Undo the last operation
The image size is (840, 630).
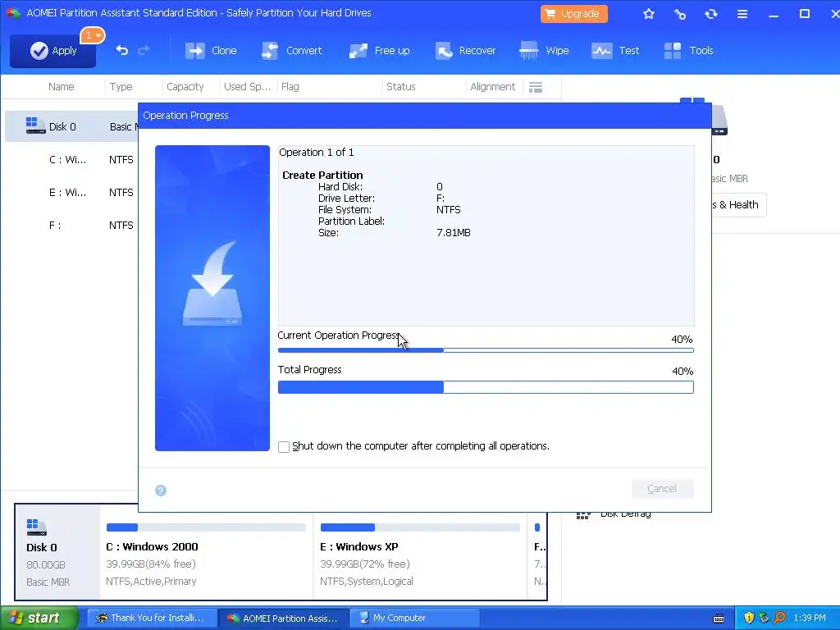point(122,50)
